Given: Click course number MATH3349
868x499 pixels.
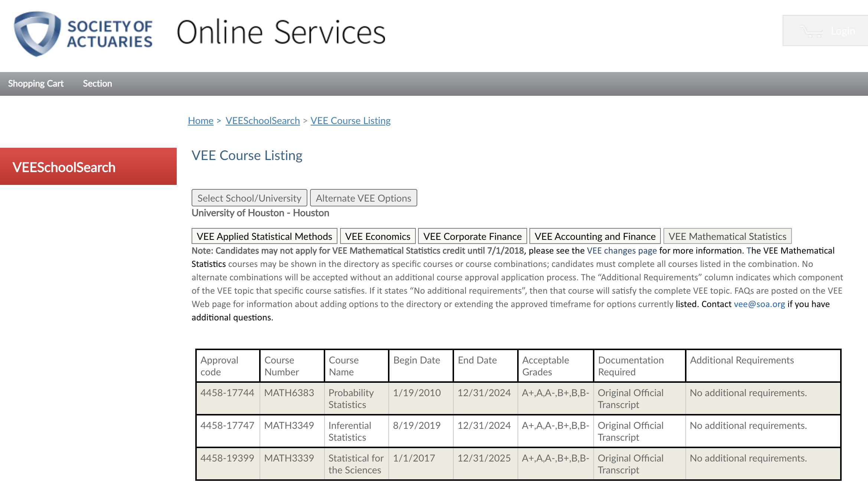Looking at the screenshot, I should coord(289,425).
